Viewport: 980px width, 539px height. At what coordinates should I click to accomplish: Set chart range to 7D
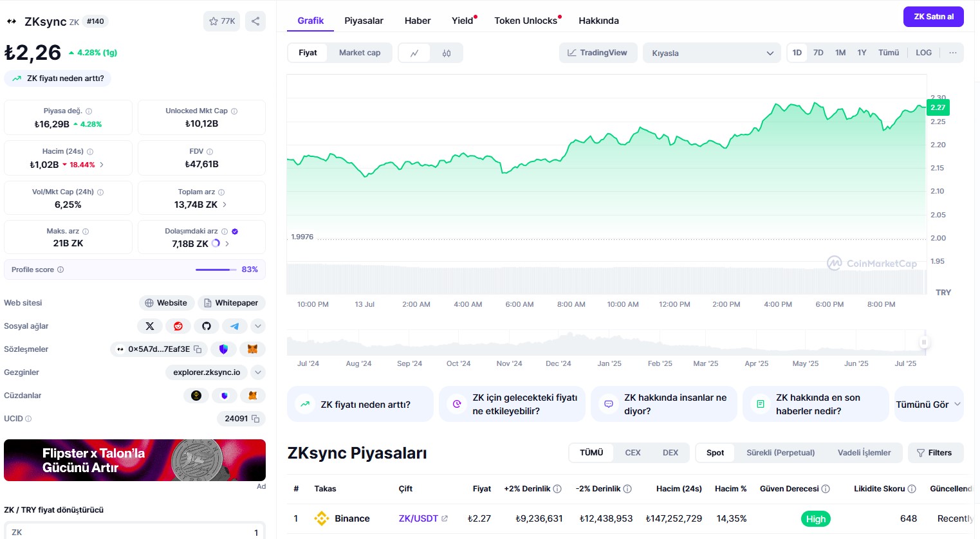[818, 53]
